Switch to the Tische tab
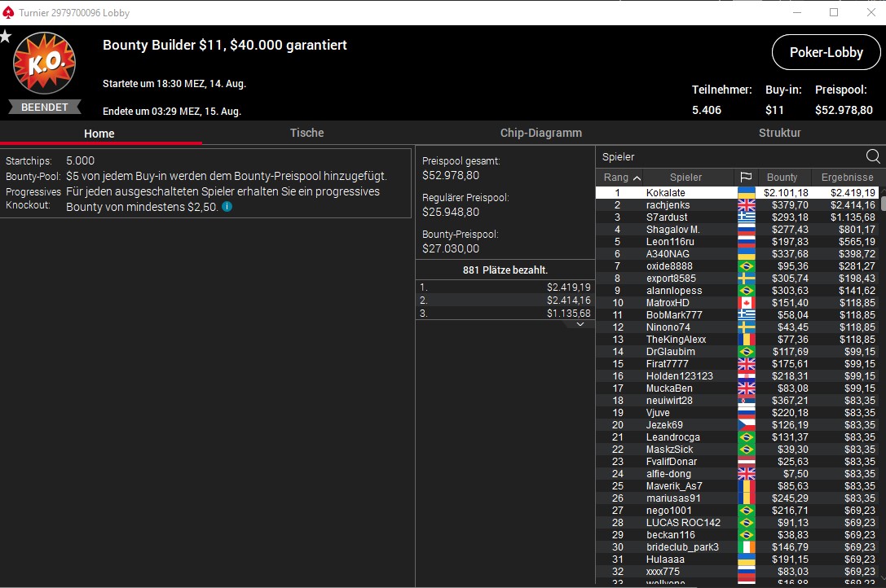This screenshot has height=588, width=886. [x=306, y=133]
